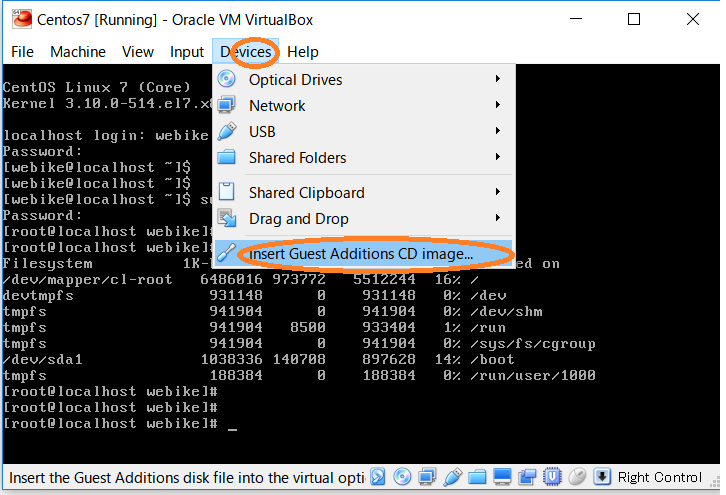Viewport: 726px width, 495px height.
Task: Open the Input menu
Action: pyautogui.click(x=187, y=52)
